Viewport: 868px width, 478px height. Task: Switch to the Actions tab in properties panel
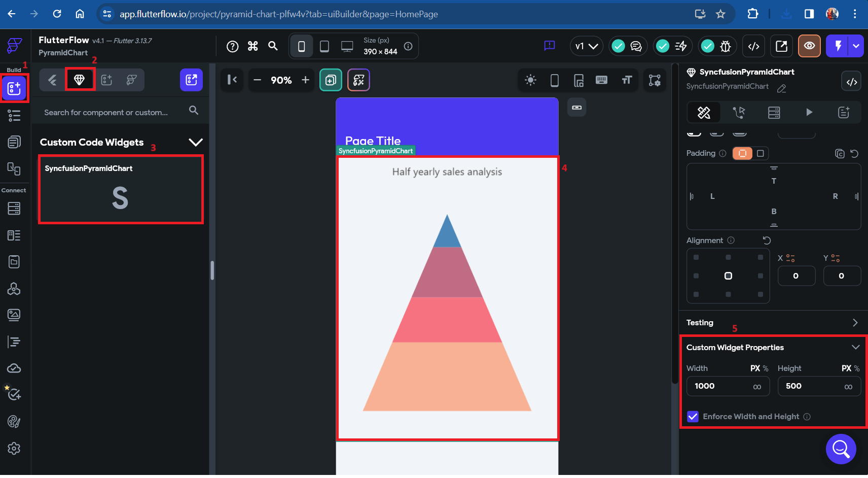tap(739, 113)
